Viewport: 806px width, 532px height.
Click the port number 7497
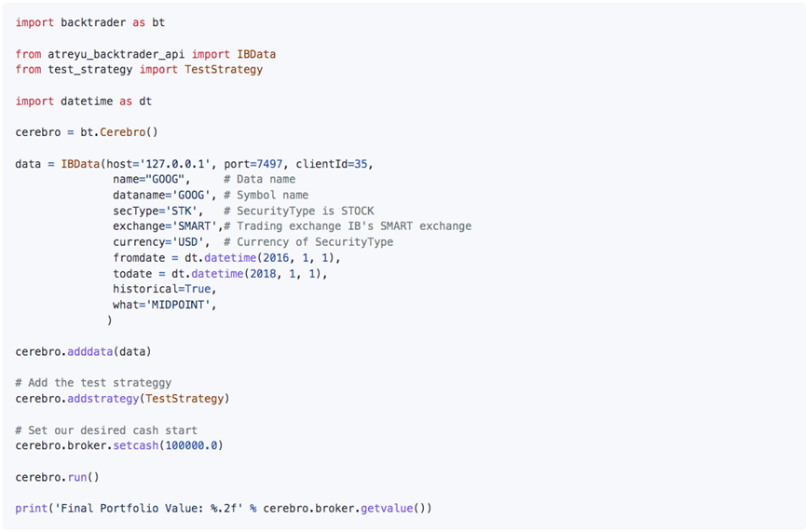point(269,164)
